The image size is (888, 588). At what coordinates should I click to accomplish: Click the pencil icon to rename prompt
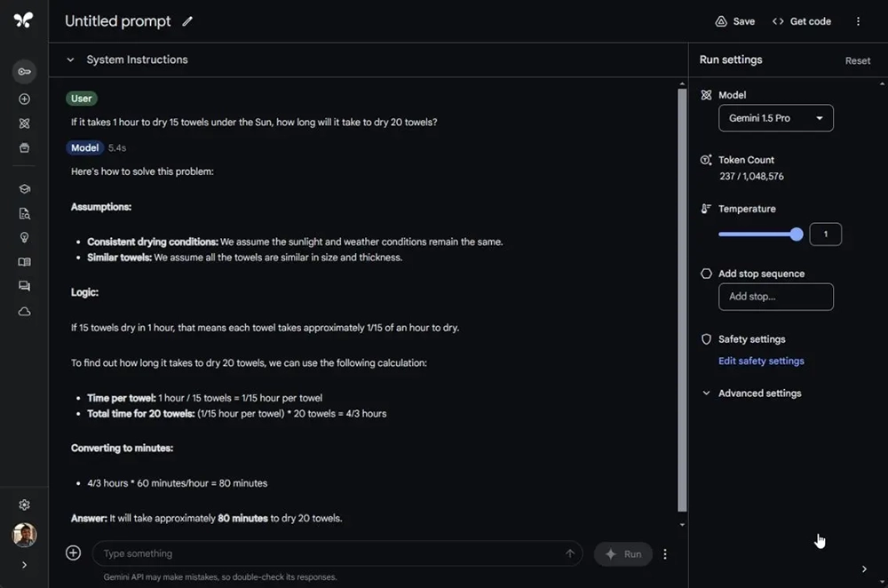point(187,21)
